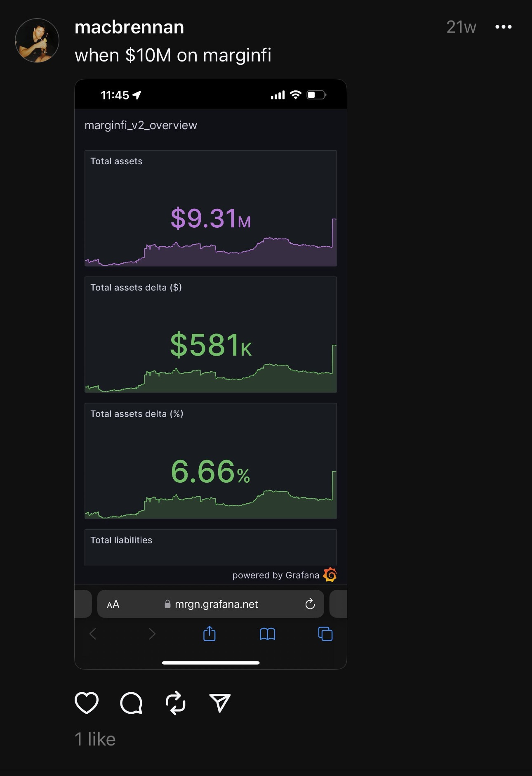This screenshot has height=776, width=532.
Task: Share the post with the paper plane icon
Action: click(x=220, y=703)
